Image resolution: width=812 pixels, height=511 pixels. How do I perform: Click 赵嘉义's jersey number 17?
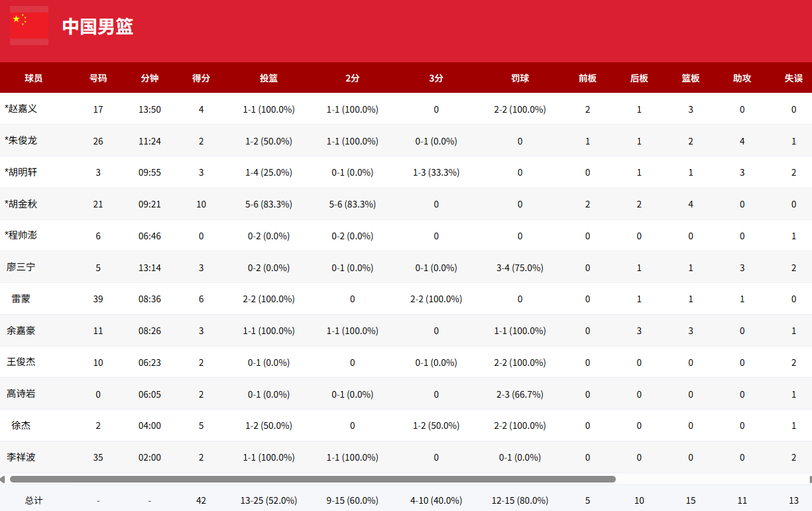98,109
